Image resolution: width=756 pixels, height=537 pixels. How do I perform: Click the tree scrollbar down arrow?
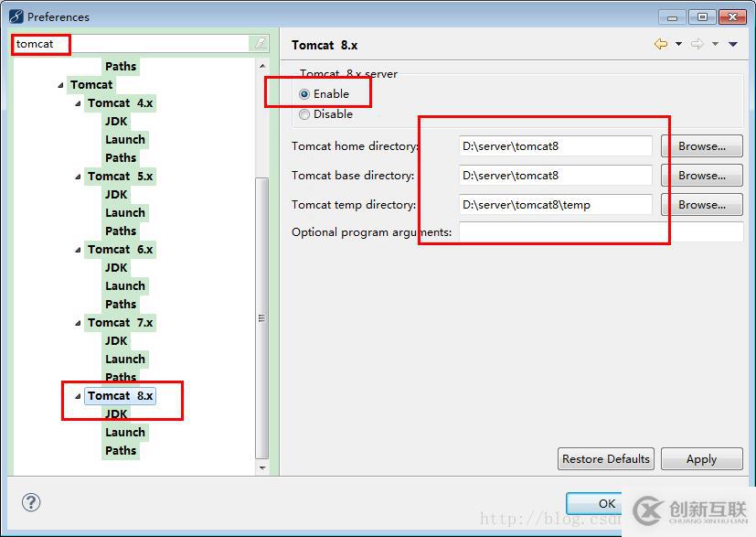click(261, 467)
